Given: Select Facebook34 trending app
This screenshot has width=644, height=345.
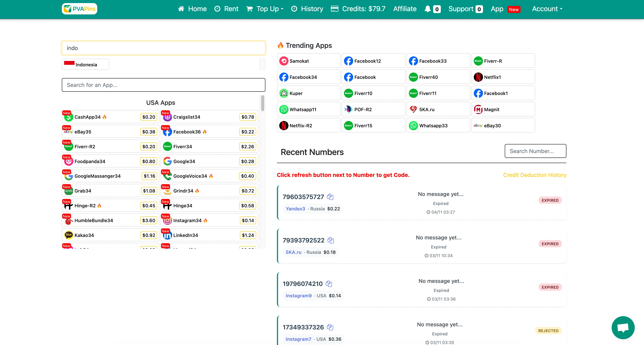Looking at the screenshot, I should coord(309,77).
